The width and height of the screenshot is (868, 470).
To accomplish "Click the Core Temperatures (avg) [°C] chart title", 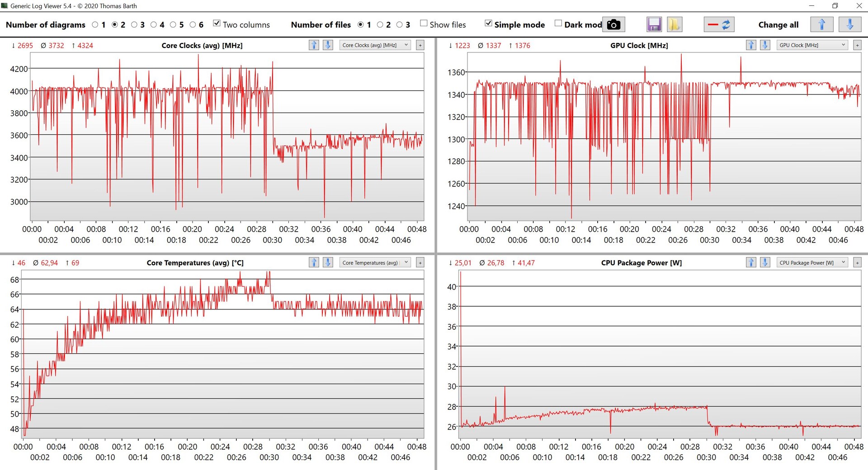I will (195, 263).
